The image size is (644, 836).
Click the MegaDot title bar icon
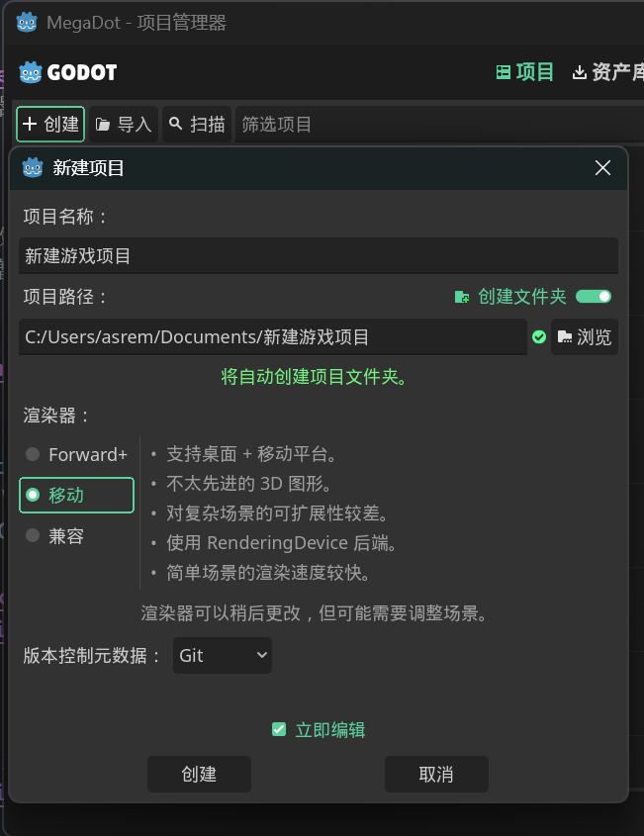point(28,20)
